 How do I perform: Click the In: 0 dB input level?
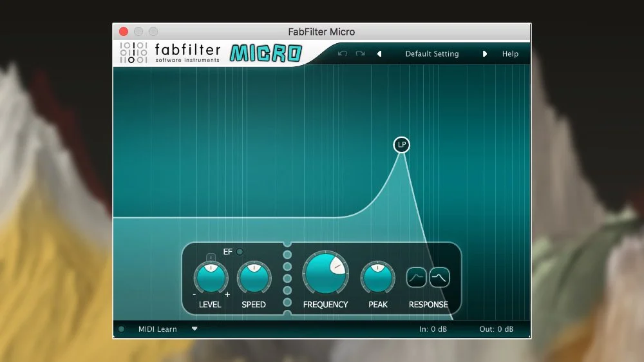433,329
